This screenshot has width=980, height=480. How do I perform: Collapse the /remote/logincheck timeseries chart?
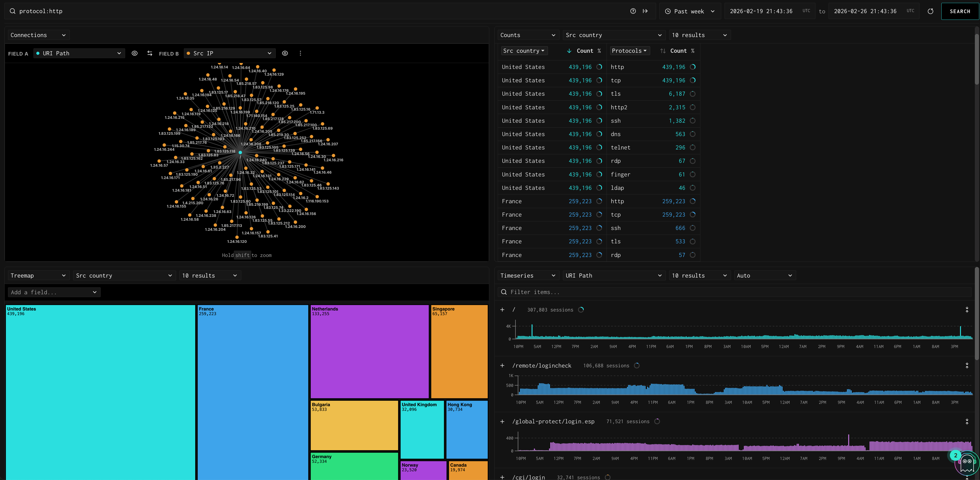click(x=967, y=366)
